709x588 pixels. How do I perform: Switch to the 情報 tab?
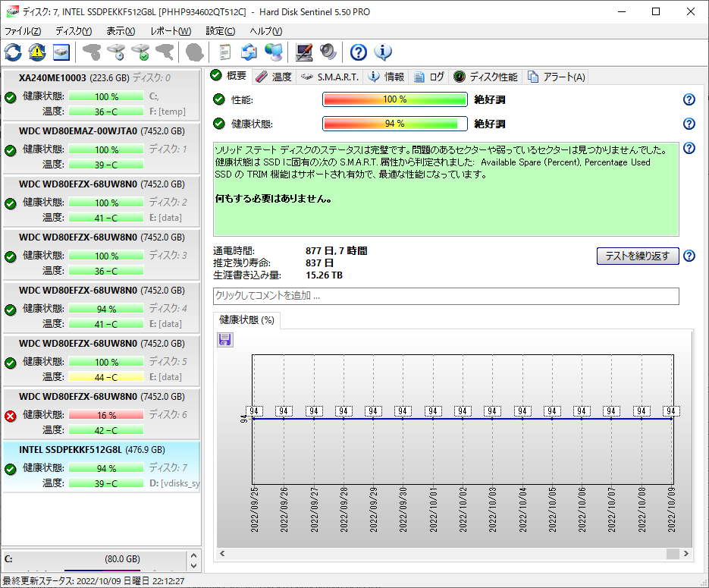coord(386,77)
